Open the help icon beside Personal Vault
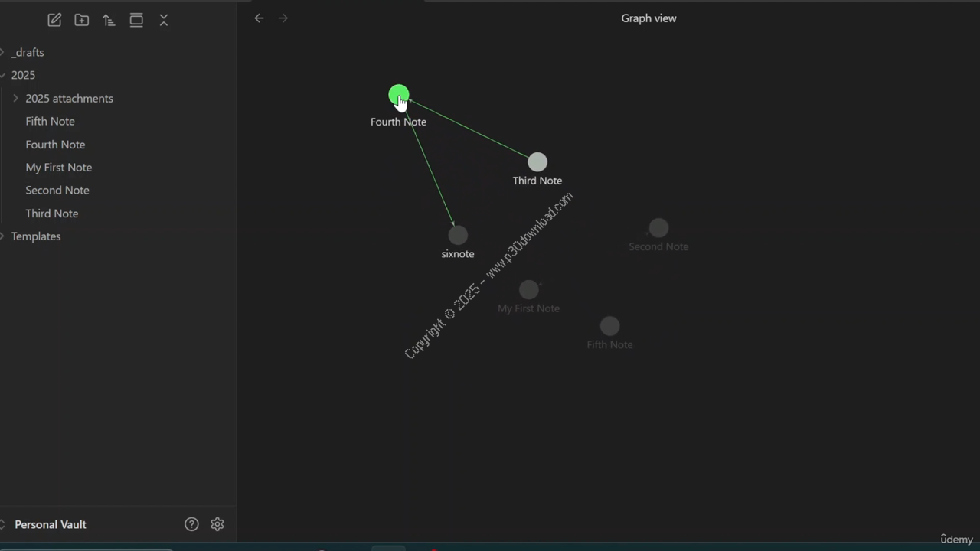980x551 pixels. click(191, 524)
